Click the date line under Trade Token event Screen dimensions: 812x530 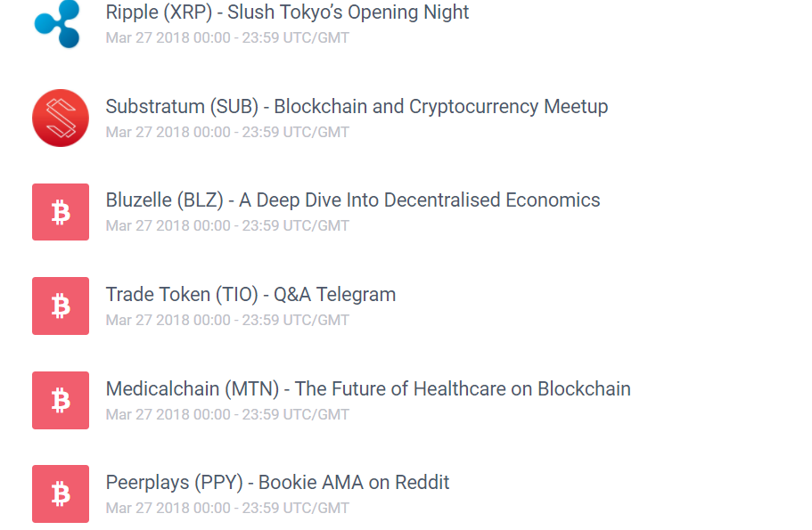227,321
